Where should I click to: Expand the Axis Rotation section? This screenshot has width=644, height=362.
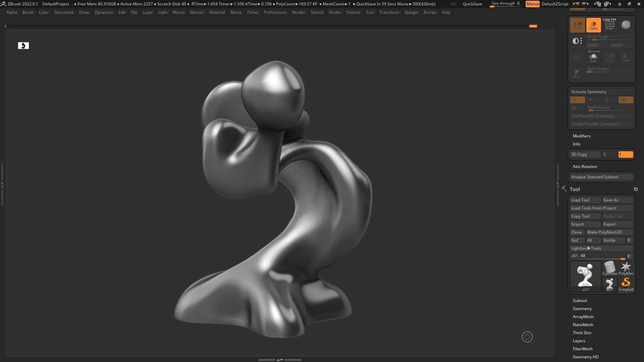(x=585, y=167)
